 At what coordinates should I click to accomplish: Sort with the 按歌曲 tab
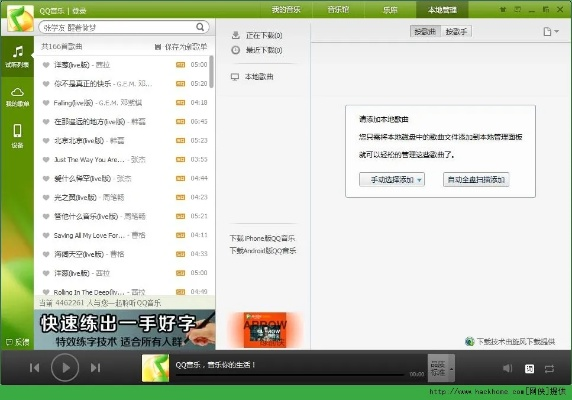coord(425,32)
